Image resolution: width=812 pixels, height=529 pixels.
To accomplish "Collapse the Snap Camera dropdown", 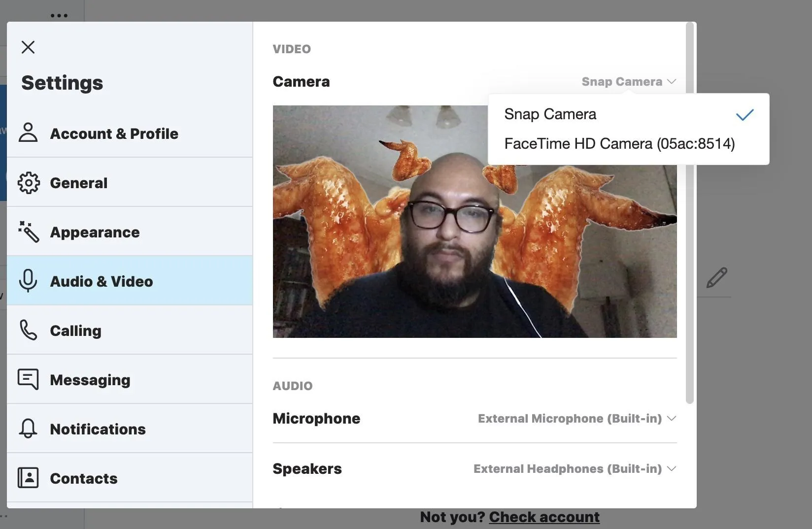I will tap(629, 82).
